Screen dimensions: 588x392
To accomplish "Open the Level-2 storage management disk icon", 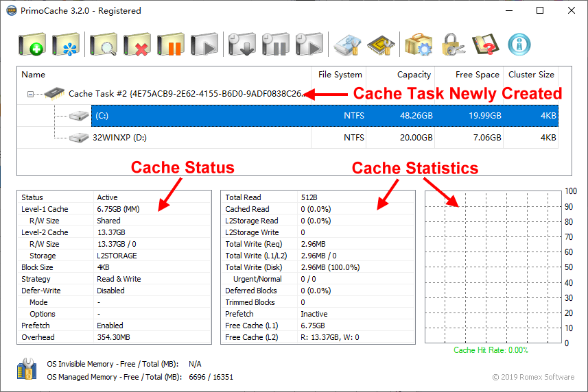I will [347, 45].
